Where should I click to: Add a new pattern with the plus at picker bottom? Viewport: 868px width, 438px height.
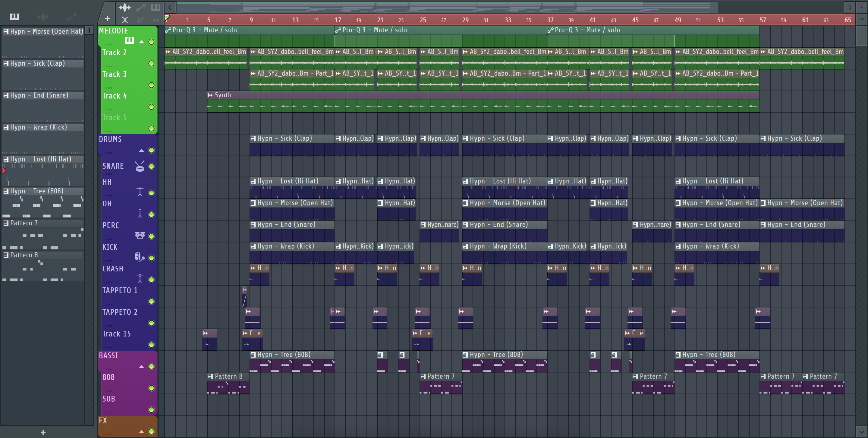(43, 432)
